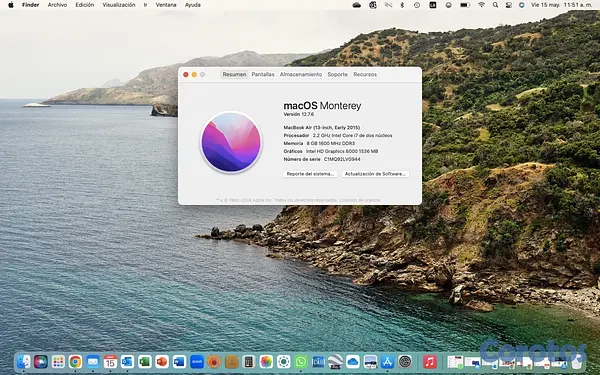
Task: Switch to the Recursos tab
Action: point(365,74)
